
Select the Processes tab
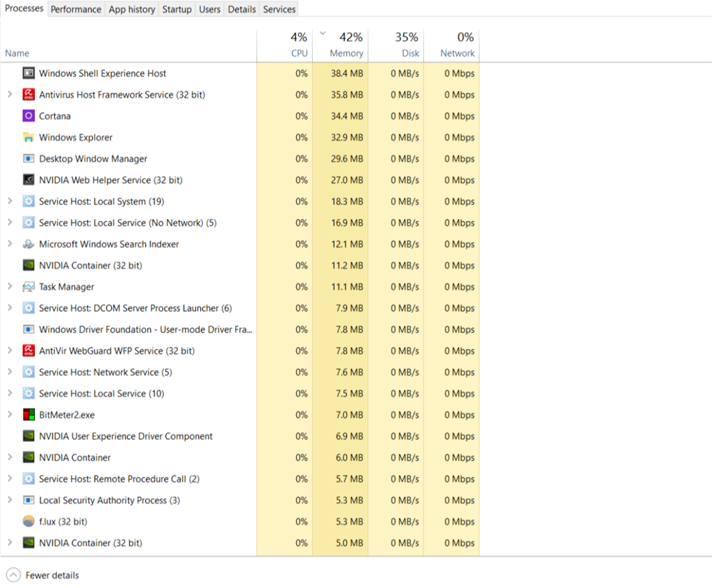point(24,8)
